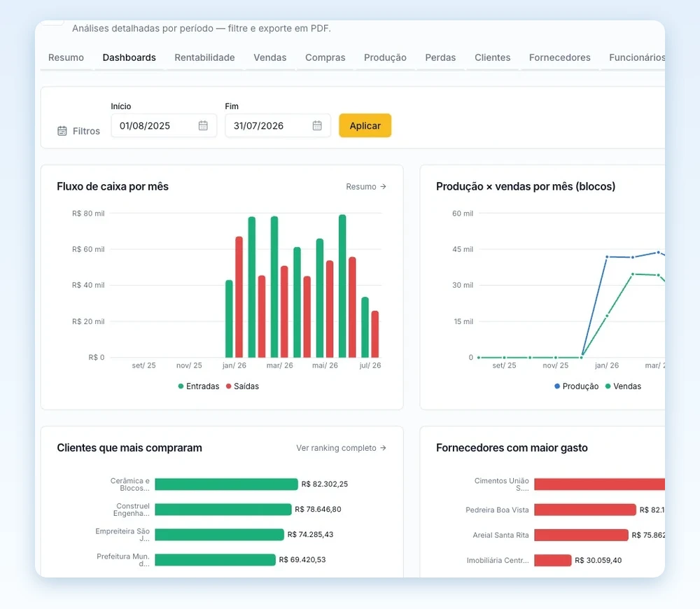Click the arrow next to Resumo link
Viewport: 700px width, 609px height.
pyautogui.click(x=383, y=187)
